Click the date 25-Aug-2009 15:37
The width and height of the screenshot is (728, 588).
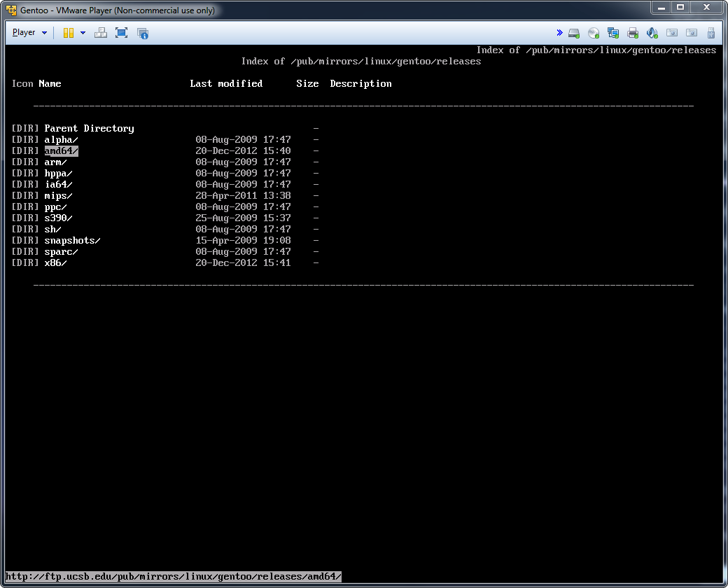[x=244, y=218]
